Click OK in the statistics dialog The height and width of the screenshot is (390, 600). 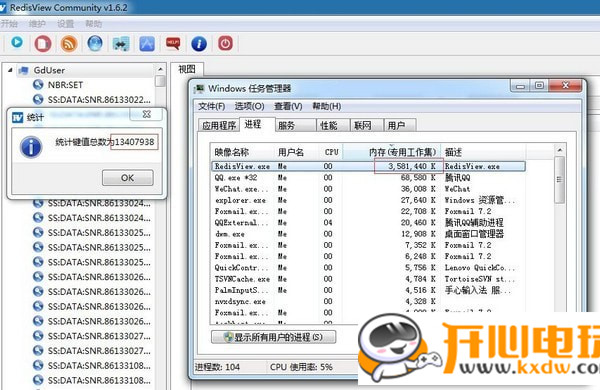tap(127, 178)
